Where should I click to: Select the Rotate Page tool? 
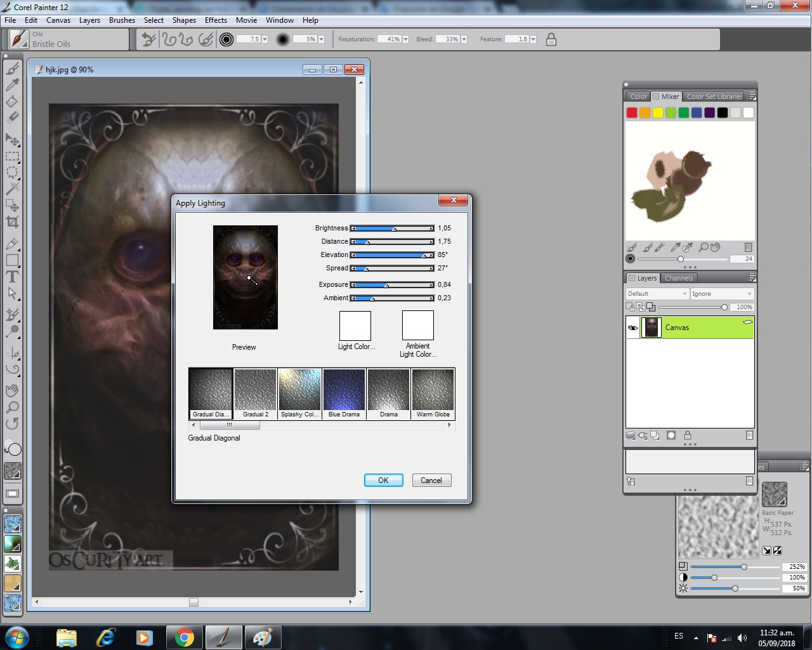[13, 423]
